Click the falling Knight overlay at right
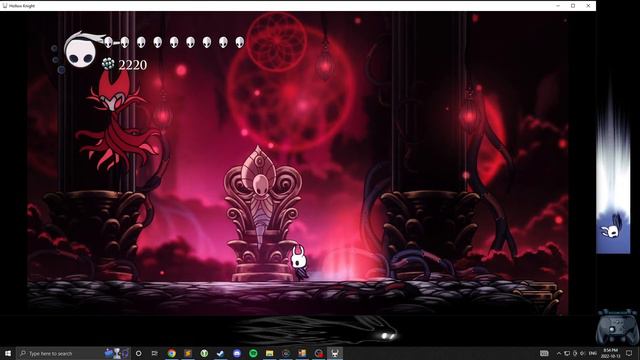Screen dimensions: 640x360 611,231
